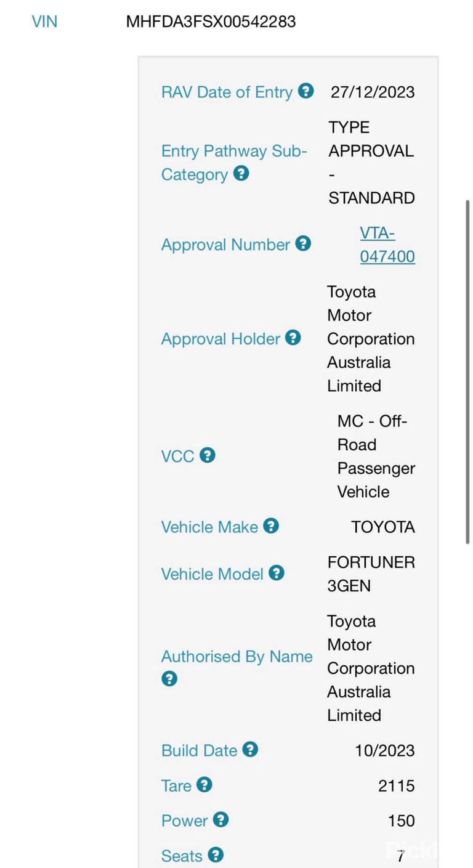This screenshot has height=868, width=473.
Task: Click the VIN number MHFDA3FSX00542283
Action: (211, 22)
